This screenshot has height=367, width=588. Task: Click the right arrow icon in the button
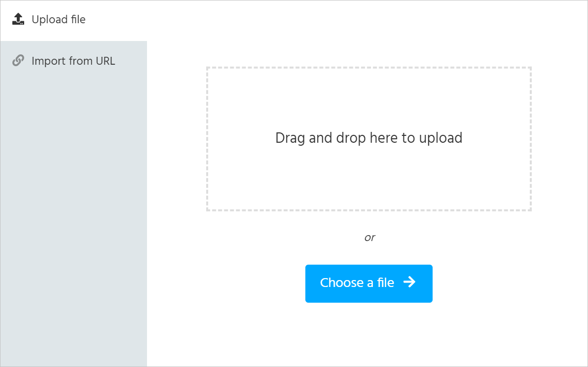[x=409, y=282]
